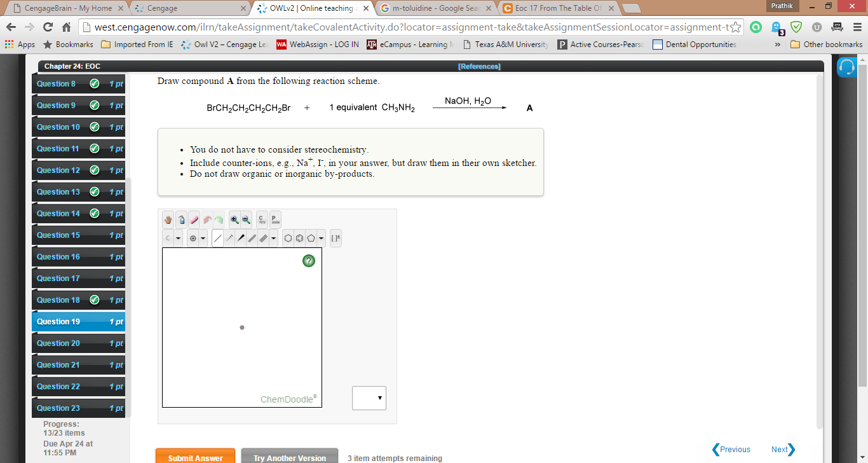Select the cyclopentane ring tool
Image resolution: width=868 pixels, height=463 pixels.
311,238
